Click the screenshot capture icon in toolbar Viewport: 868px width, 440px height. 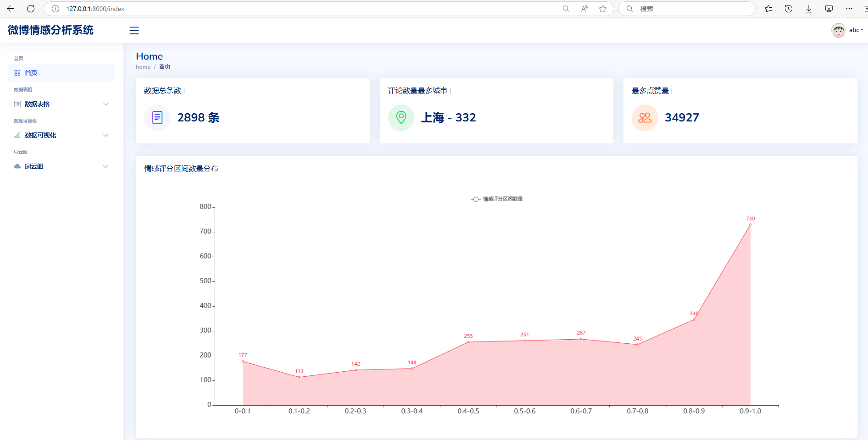829,9
